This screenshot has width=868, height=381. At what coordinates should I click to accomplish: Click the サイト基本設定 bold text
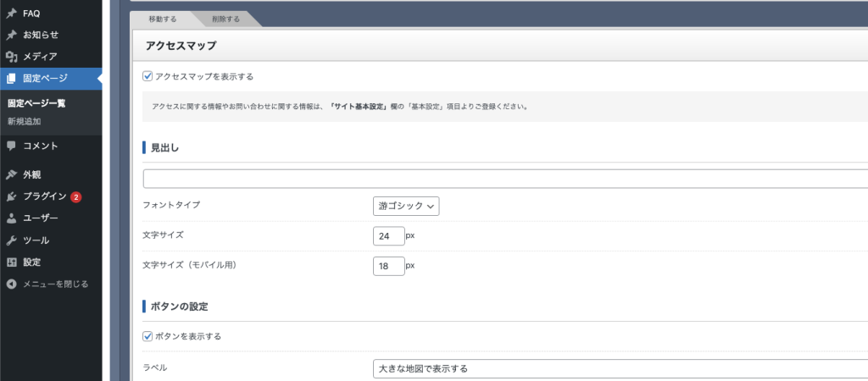click(357, 106)
